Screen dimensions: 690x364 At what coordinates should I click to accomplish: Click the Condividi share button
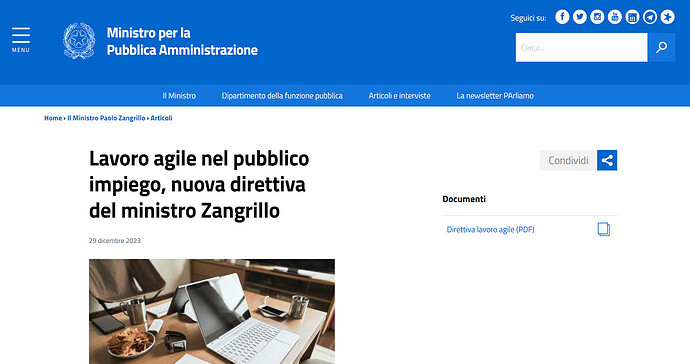pos(568,160)
